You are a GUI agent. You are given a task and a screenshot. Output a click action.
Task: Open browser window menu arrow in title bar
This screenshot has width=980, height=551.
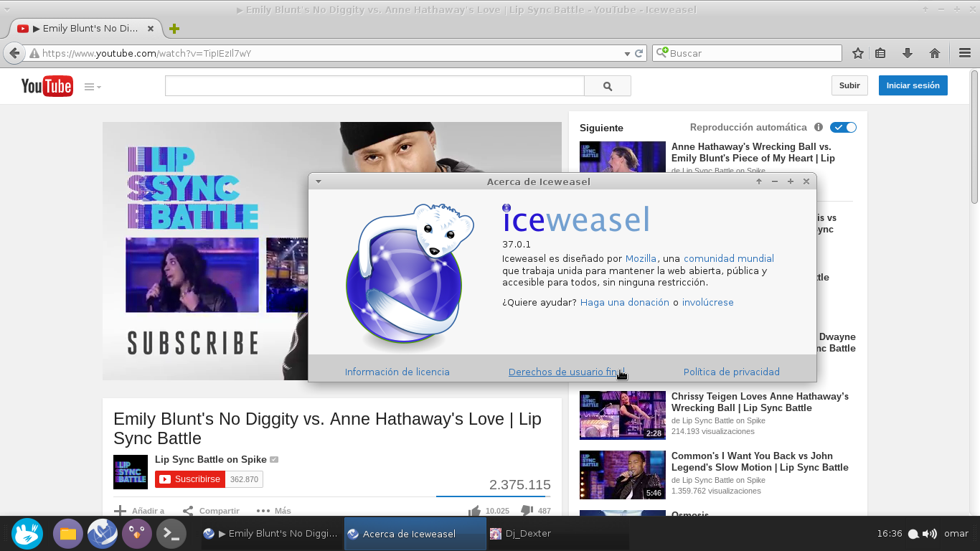click(7, 9)
